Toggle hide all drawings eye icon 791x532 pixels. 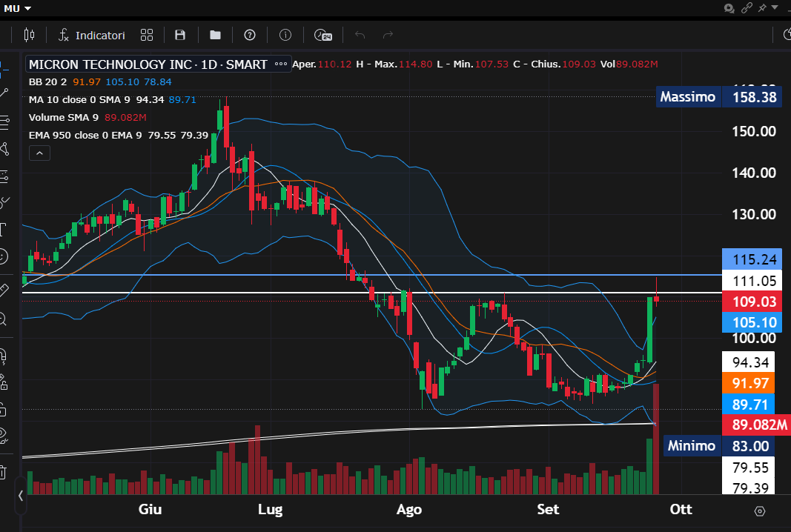[4, 434]
